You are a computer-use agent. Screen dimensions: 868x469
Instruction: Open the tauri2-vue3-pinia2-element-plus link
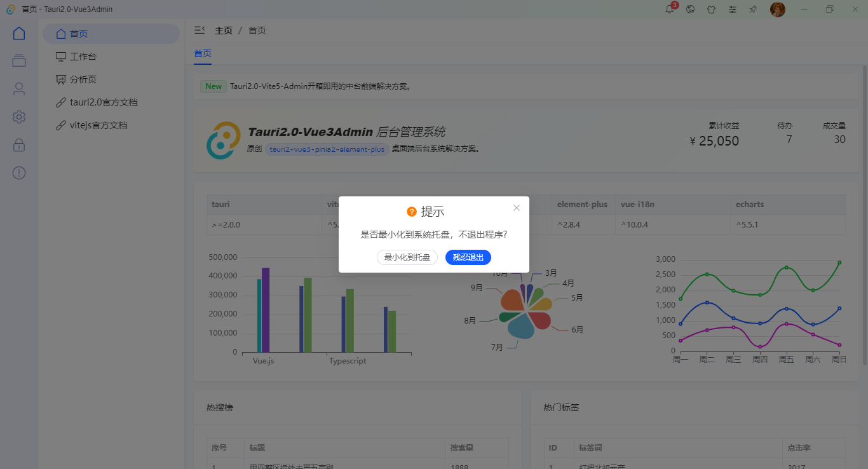327,149
